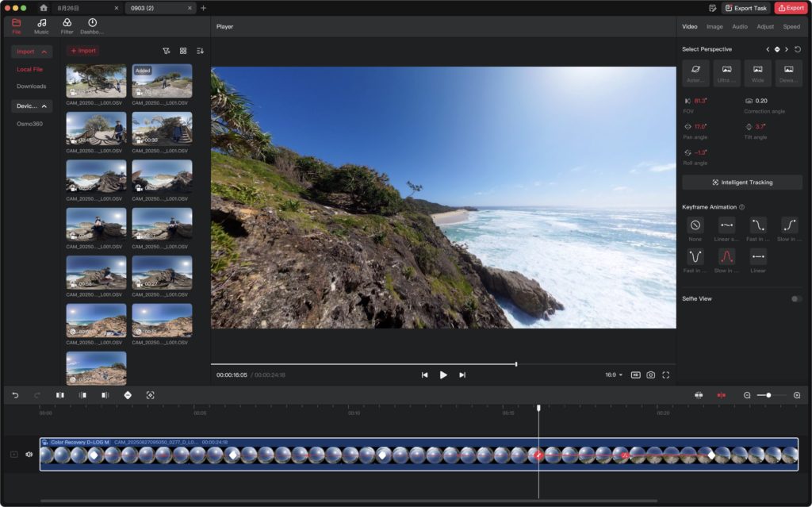Zoom out the timeline
Image resolution: width=812 pixels, height=507 pixels.
(747, 395)
